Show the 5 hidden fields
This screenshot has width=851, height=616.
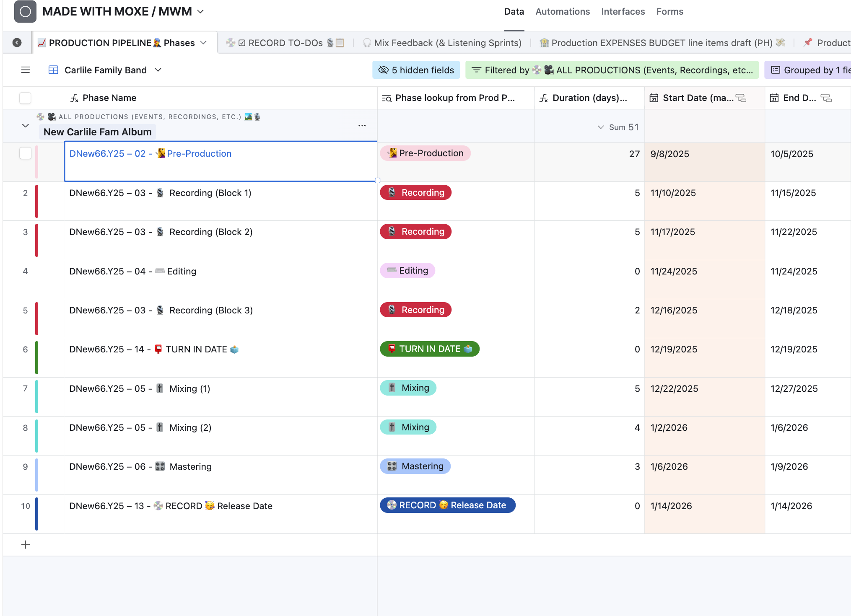[x=416, y=70]
